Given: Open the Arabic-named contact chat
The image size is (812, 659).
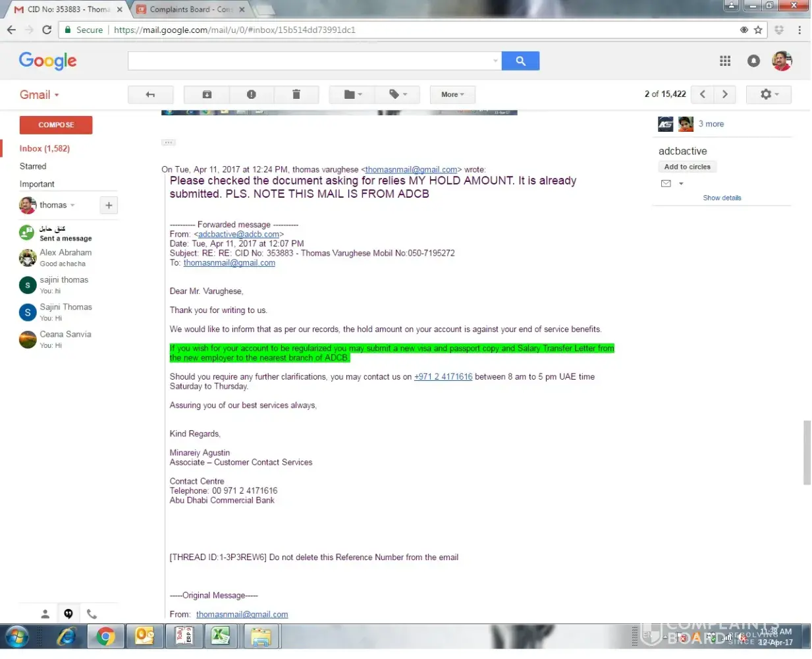Looking at the screenshot, I should pos(66,233).
